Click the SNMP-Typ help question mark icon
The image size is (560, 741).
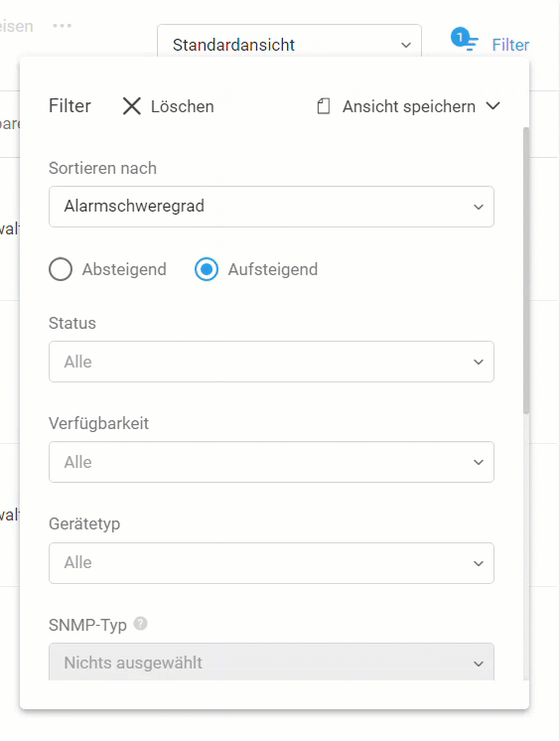140,624
